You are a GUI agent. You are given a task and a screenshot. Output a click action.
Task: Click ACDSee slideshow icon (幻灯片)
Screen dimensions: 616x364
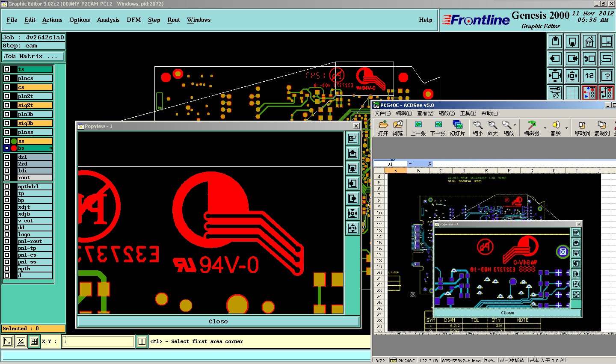point(457,128)
